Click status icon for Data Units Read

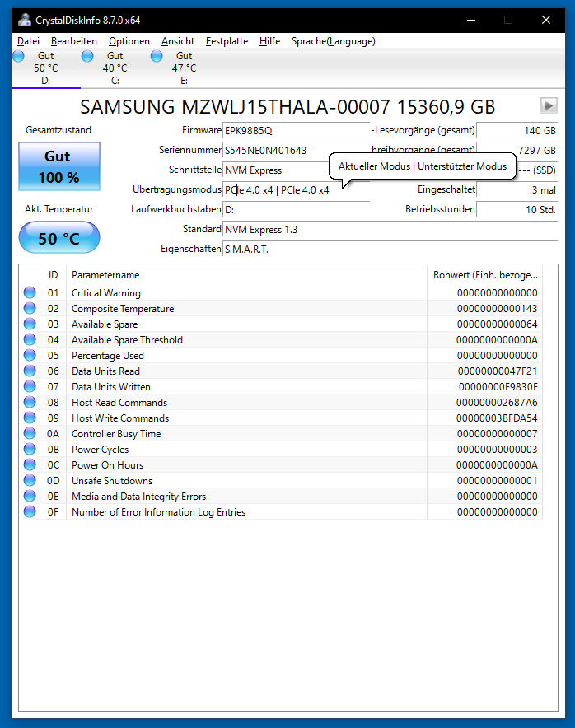click(x=30, y=371)
